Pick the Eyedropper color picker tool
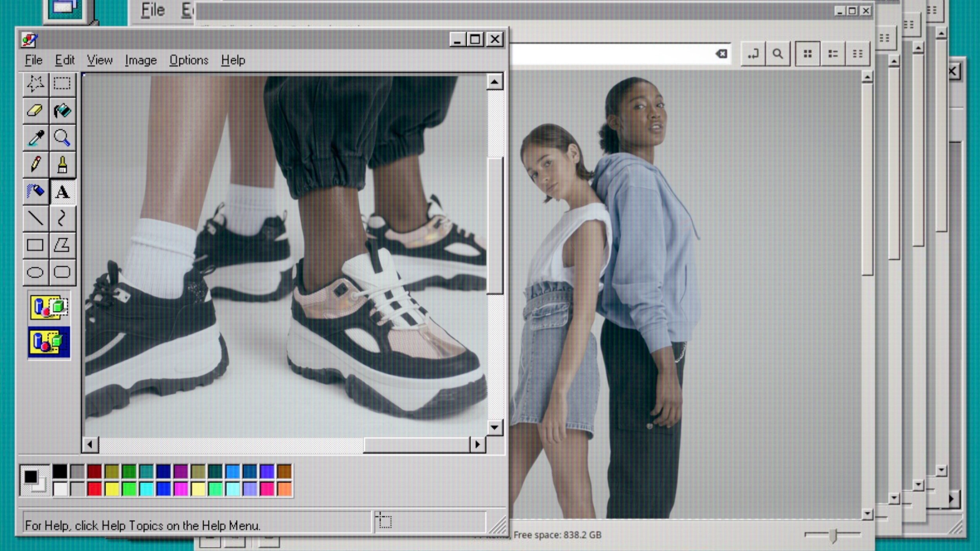Image resolution: width=980 pixels, height=551 pixels. tap(36, 138)
